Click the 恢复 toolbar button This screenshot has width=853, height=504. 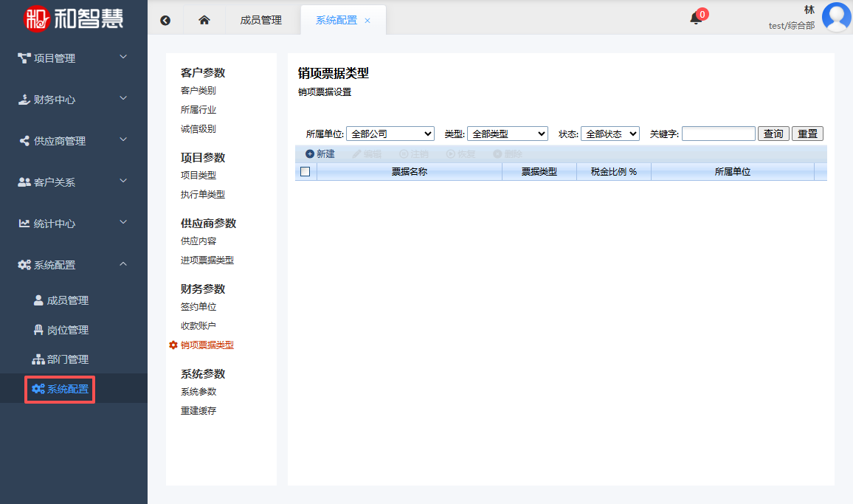[x=460, y=154]
